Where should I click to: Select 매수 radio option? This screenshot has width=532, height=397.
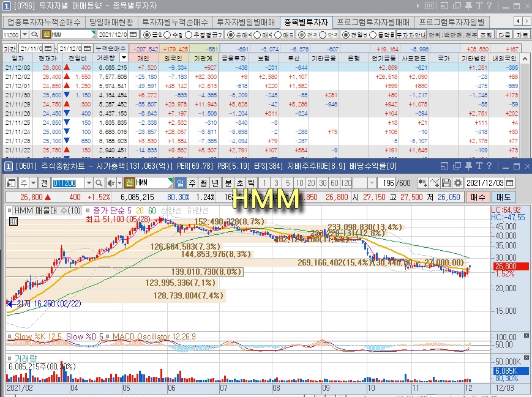(x=258, y=35)
